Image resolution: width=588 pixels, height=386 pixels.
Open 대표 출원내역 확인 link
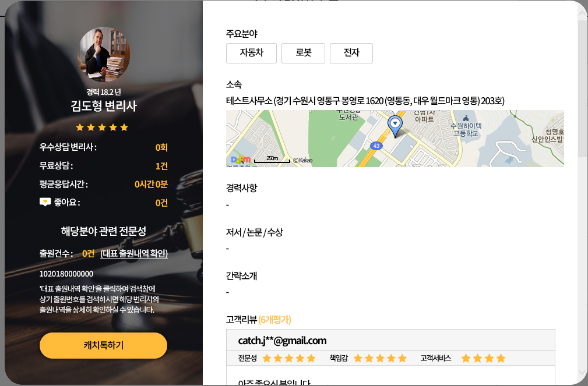pyautogui.click(x=134, y=254)
